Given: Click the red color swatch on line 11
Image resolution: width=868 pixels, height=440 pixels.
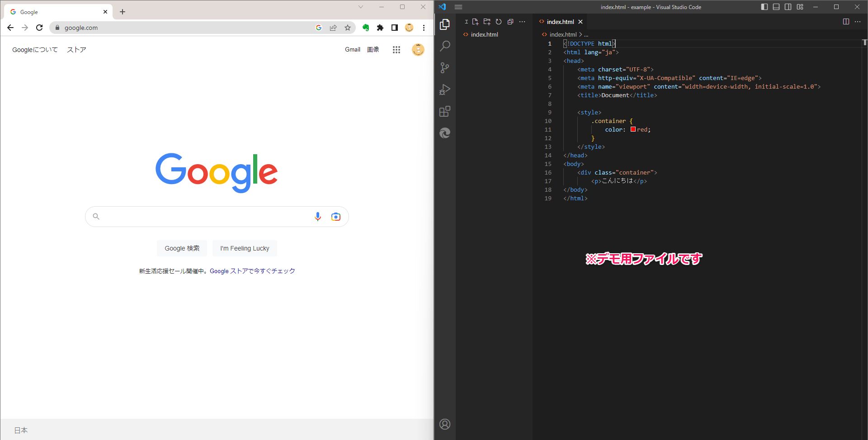Looking at the screenshot, I should click(x=633, y=129).
